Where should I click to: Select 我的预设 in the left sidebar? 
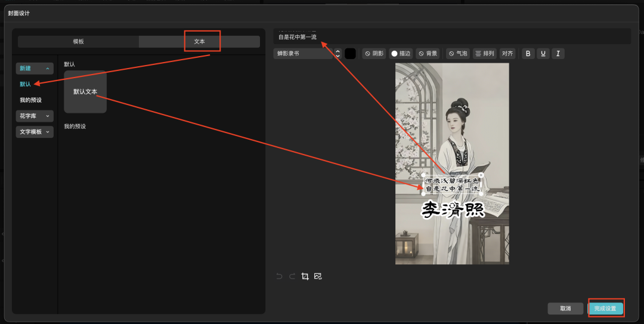click(x=31, y=100)
